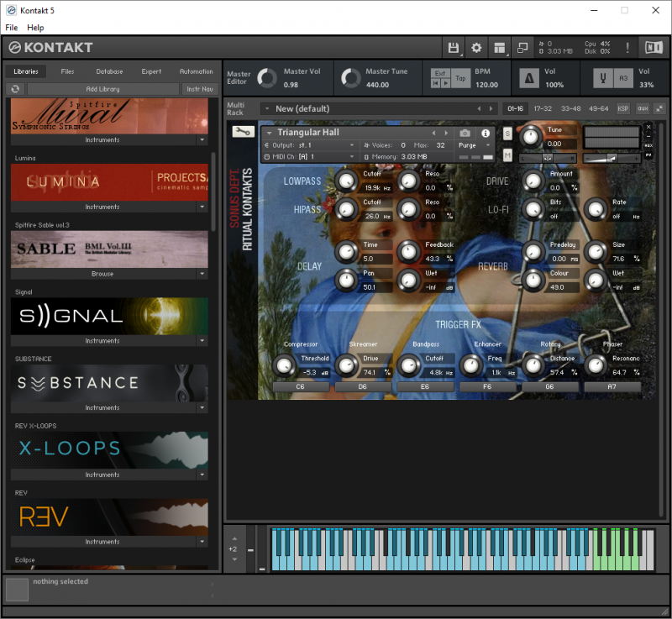The height and width of the screenshot is (619, 672).
Task: Open snapshot view via camera icon
Action: tap(465, 134)
